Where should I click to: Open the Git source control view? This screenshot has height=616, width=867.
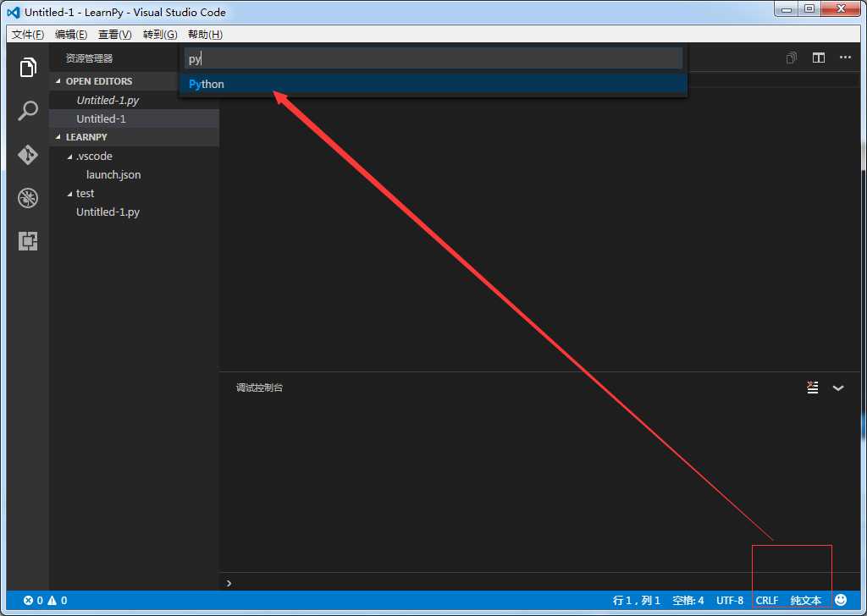coord(28,155)
